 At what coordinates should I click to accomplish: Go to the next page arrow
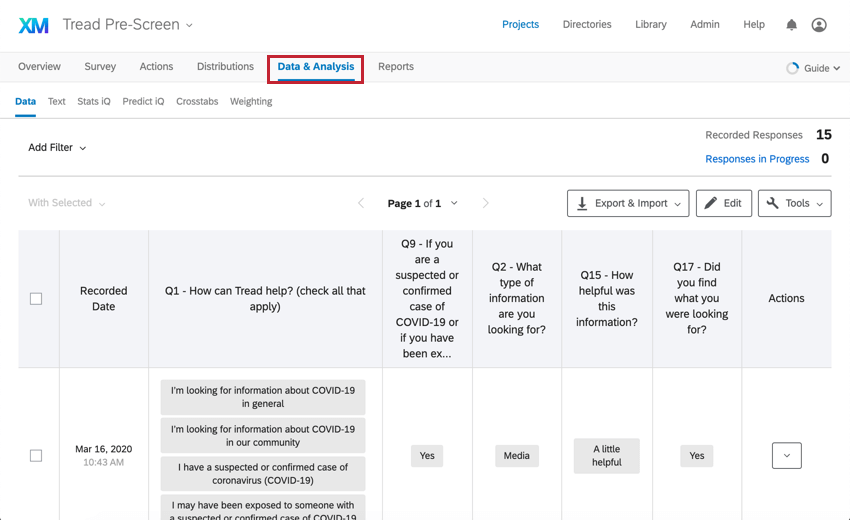pyautogui.click(x=485, y=203)
